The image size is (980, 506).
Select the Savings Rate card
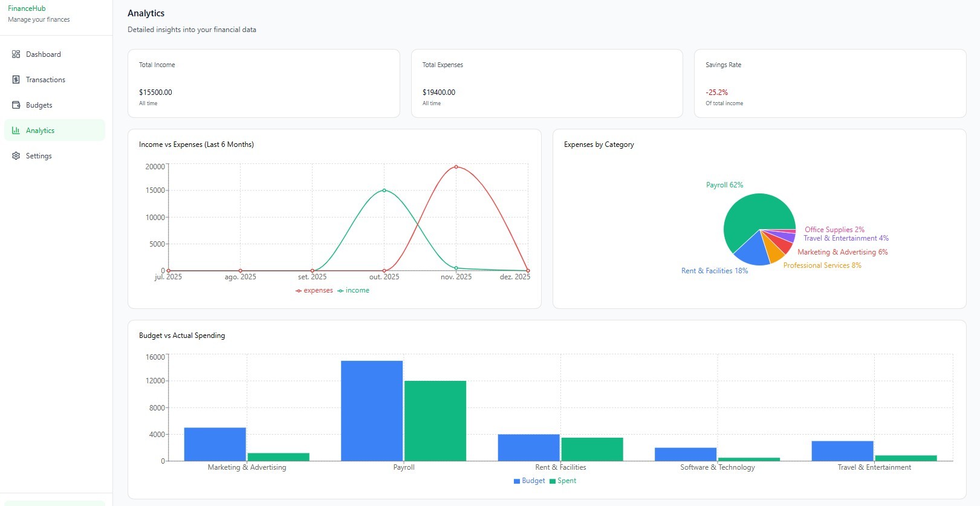tap(830, 83)
